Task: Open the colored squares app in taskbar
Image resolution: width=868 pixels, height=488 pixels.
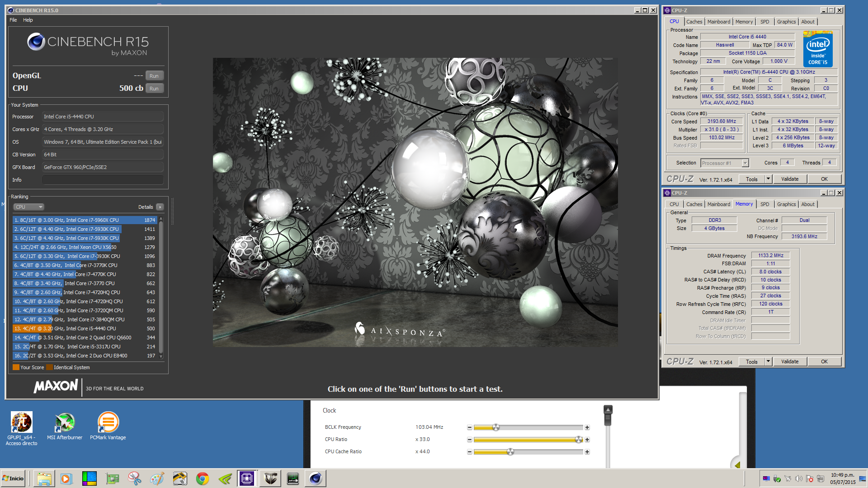Action: pos(89,479)
